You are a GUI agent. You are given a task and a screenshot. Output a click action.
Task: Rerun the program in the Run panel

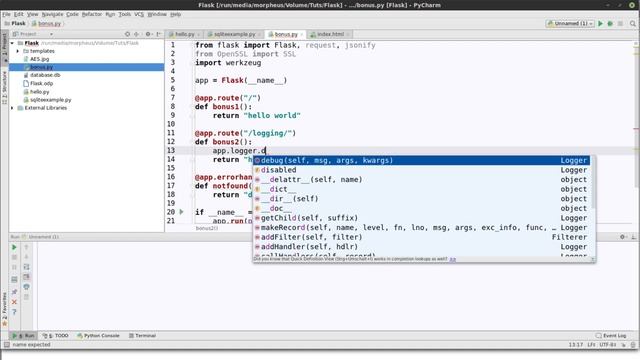coord(14,247)
